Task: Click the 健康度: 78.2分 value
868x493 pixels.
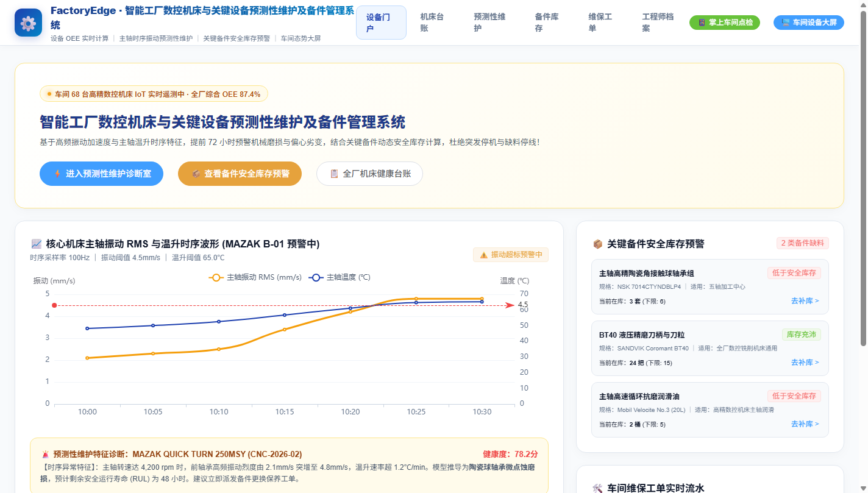Action: (x=510, y=455)
